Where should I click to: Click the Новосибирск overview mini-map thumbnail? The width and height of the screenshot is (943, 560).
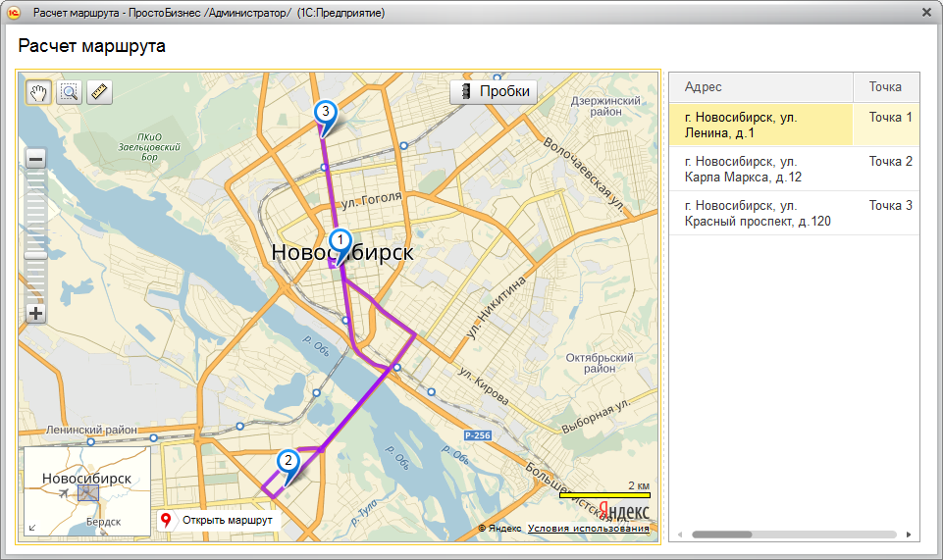(86, 489)
